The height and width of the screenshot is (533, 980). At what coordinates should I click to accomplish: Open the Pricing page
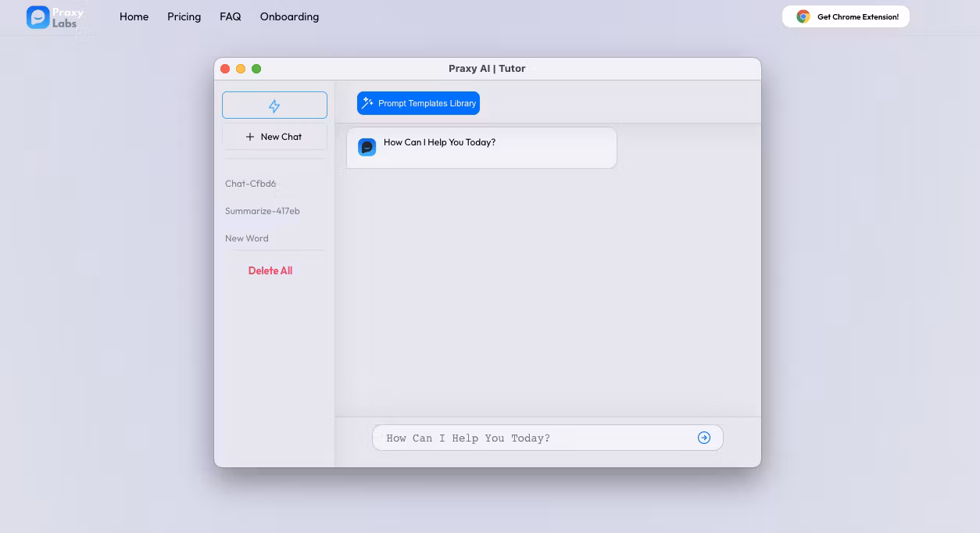184,16
